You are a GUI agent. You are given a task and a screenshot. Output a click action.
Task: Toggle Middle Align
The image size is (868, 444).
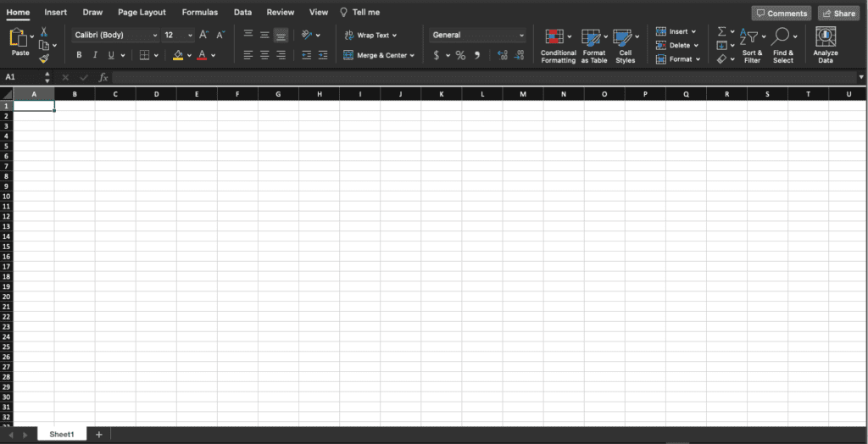[264, 35]
